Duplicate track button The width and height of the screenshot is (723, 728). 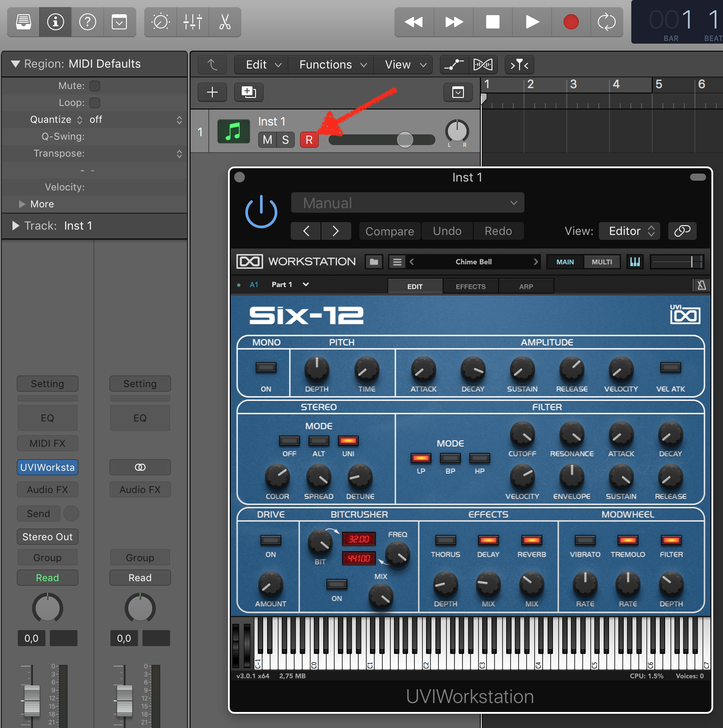coord(248,92)
